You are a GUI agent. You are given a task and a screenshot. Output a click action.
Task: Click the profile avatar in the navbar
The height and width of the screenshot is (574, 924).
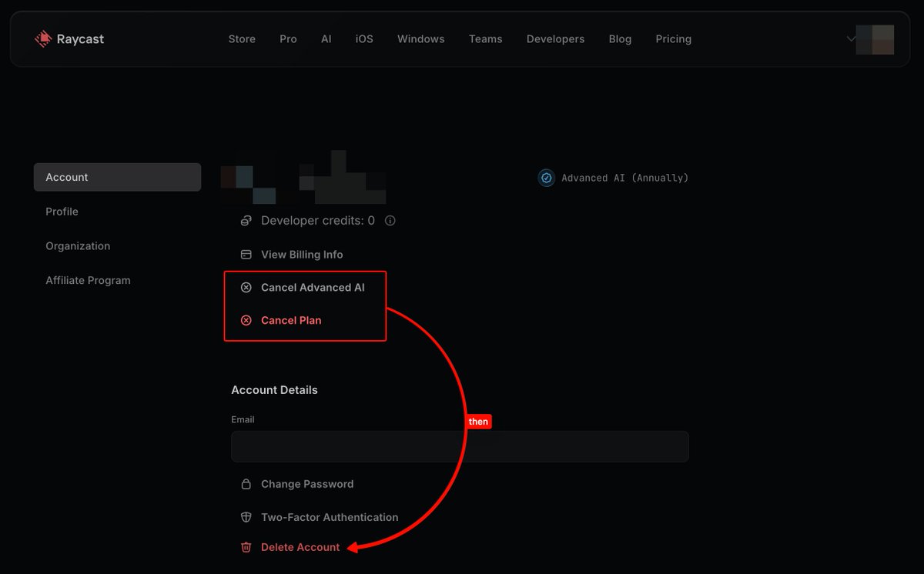(875, 39)
